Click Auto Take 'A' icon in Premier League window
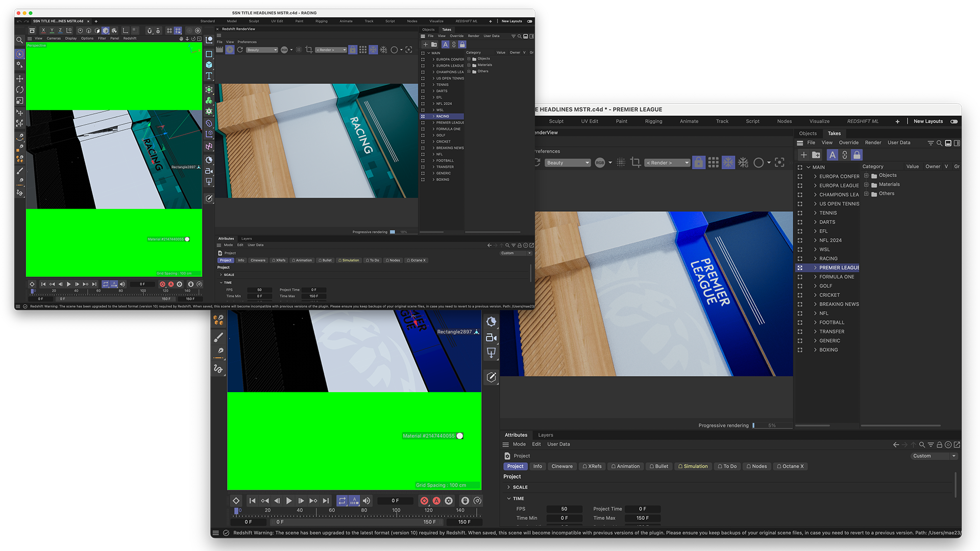Screen dimensions: 980x551 (x=832, y=155)
